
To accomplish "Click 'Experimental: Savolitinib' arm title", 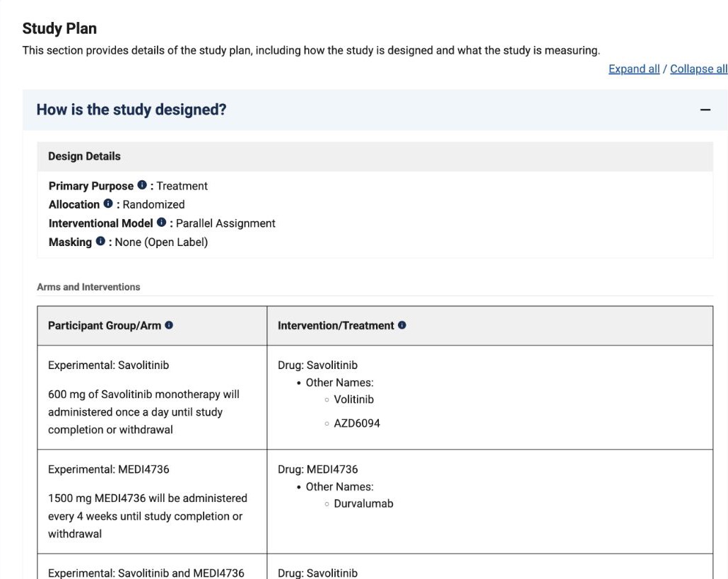I will (108, 365).
